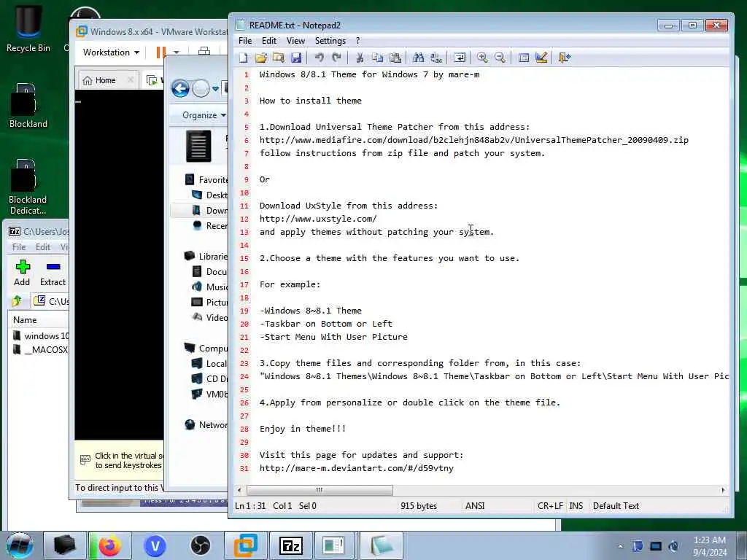Open the ? help menu in Notepad2
Screen dimensions: 747x560
click(x=357, y=41)
